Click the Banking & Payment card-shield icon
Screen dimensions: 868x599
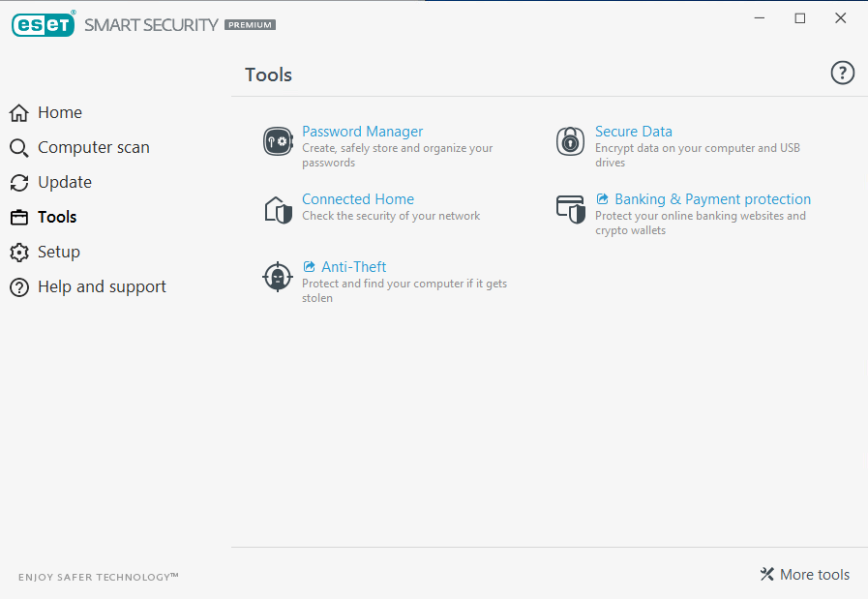570,209
